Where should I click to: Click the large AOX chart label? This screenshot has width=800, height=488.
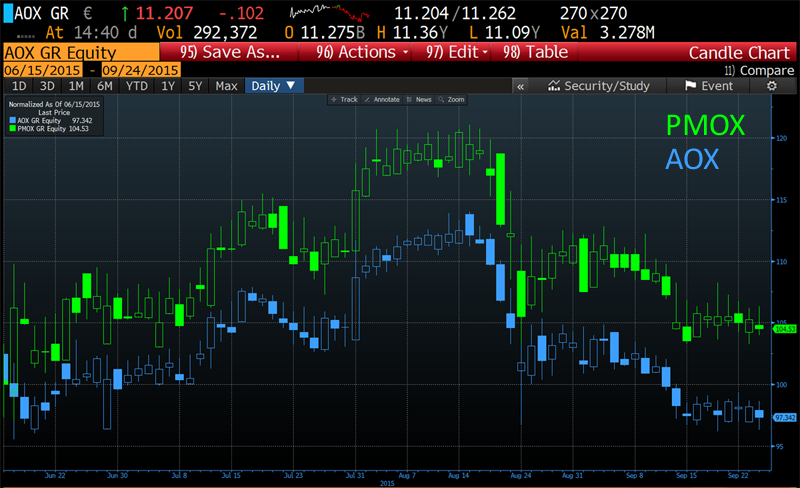pos(692,159)
